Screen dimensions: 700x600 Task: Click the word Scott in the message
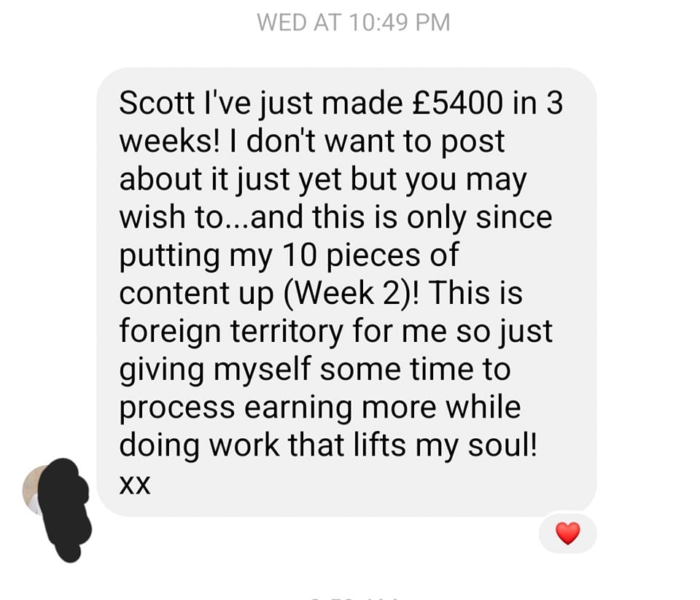click(x=157, y=103)
